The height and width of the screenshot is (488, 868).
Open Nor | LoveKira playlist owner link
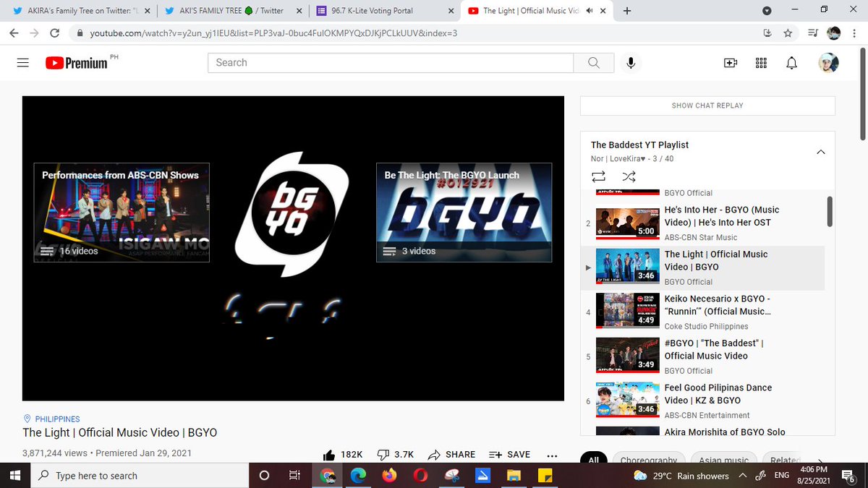coord(618,158)
